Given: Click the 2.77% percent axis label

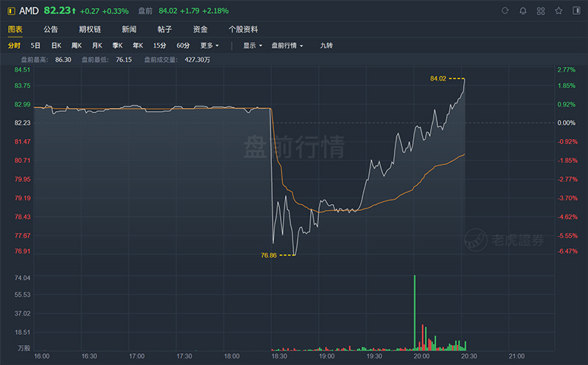Looking at the screenshot, I should coord(566,70).
